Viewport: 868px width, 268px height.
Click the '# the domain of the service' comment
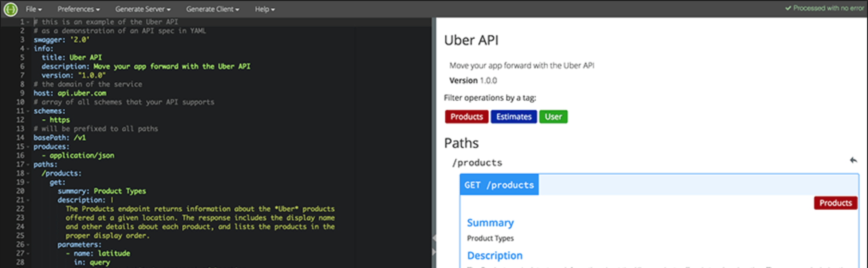click(88, 84)
